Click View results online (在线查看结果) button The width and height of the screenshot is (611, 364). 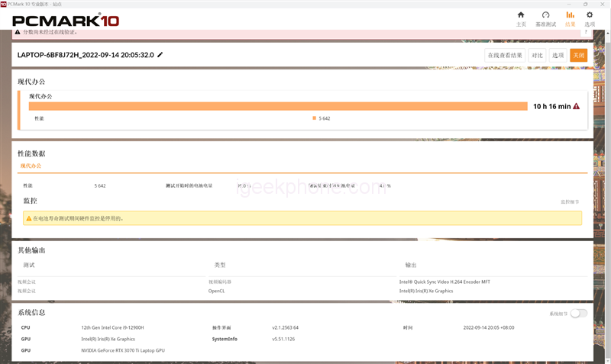pos(505,55)
